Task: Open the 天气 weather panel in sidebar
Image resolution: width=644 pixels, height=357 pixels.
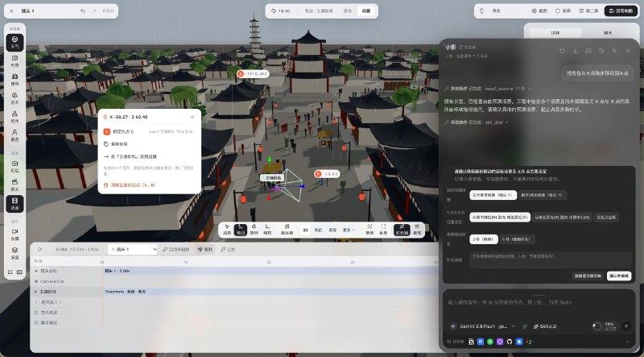Action: pos(14,43)
